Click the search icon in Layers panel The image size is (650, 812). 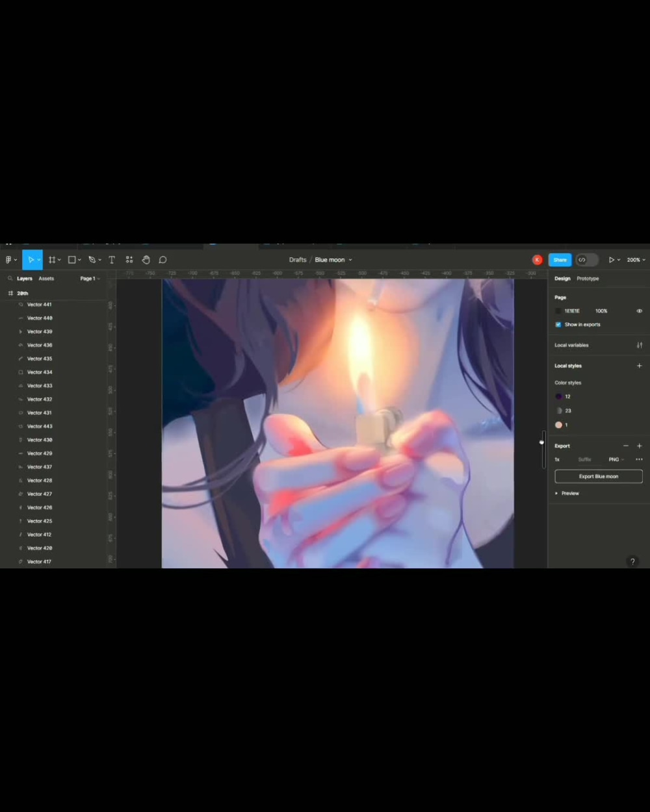10,279
